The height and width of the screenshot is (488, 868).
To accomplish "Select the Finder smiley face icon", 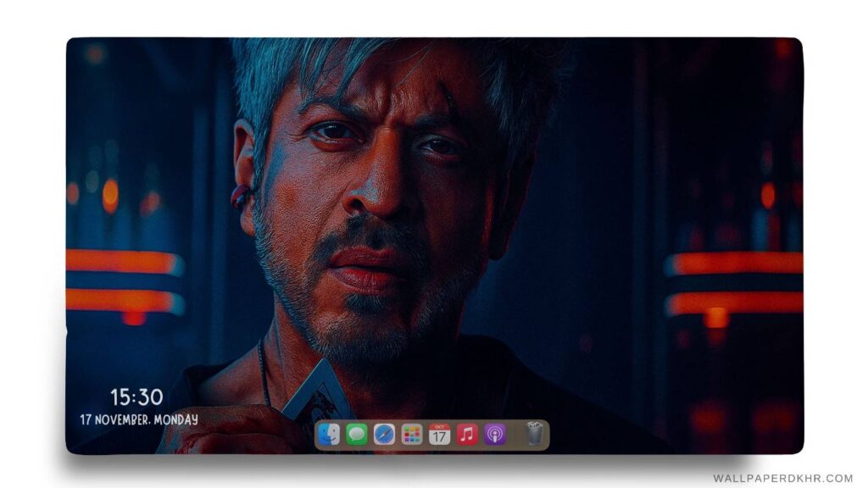I will point(329,434).
